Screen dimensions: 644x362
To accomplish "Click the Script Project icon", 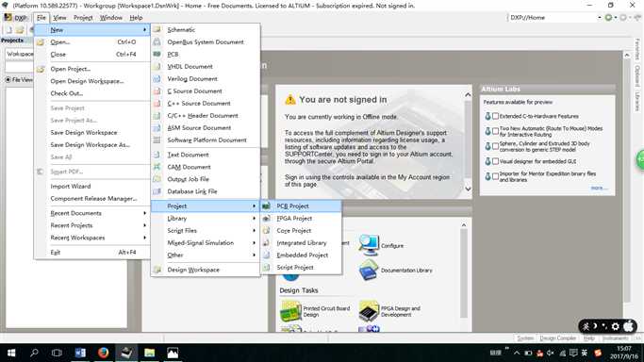I will 267,268.
